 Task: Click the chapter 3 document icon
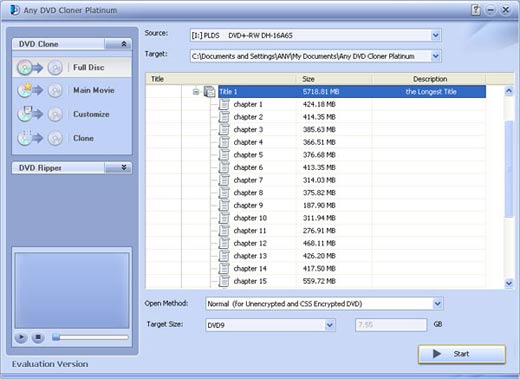click(224, 130)
